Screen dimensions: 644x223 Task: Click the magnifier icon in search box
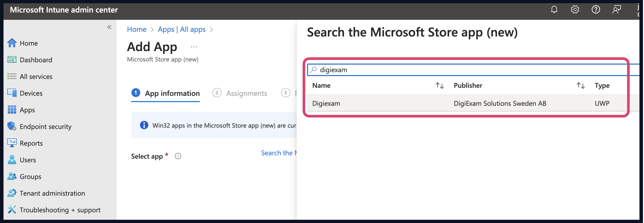[314, 70]
